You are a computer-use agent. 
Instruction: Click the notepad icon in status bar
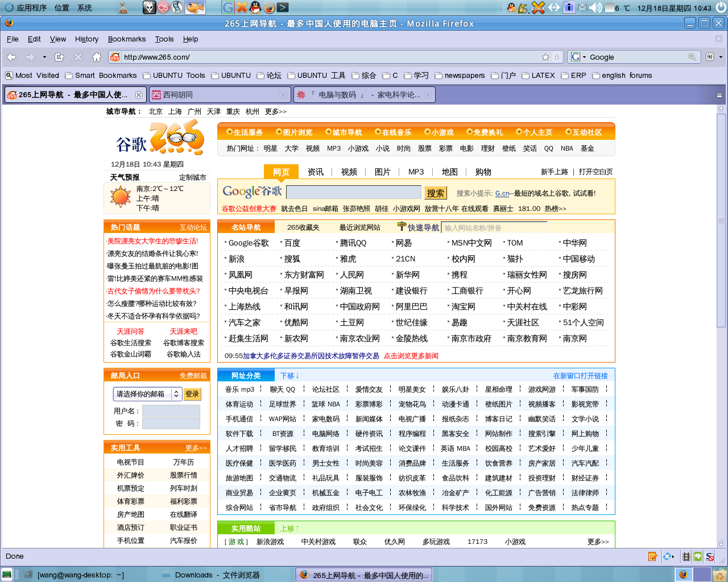pyautogui.click(x=653, y=556)
